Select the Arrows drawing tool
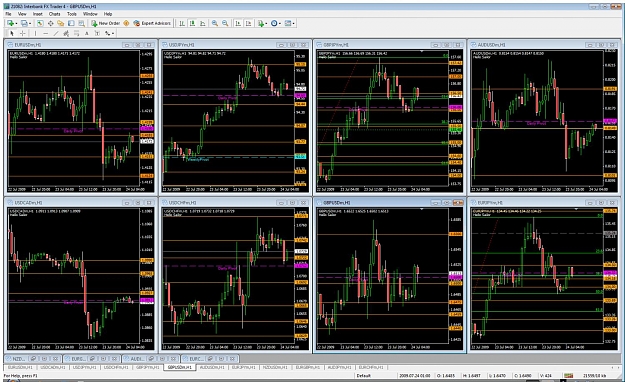625x382 pixels. click(107, 33)
